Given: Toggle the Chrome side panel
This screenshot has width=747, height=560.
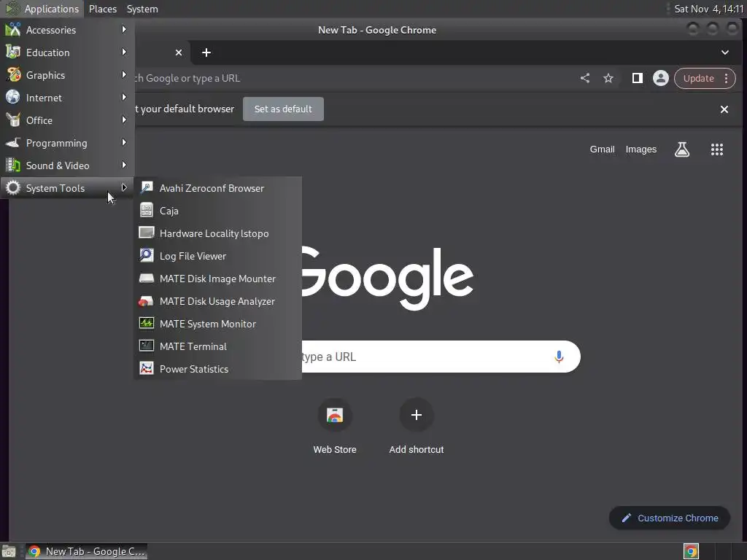Looking at the screenshot, I should 637,78.
